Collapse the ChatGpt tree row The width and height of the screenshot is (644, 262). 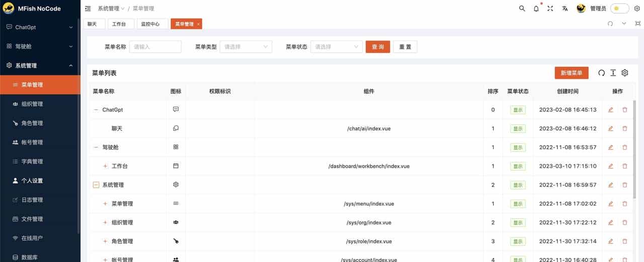tap(96, 110)
